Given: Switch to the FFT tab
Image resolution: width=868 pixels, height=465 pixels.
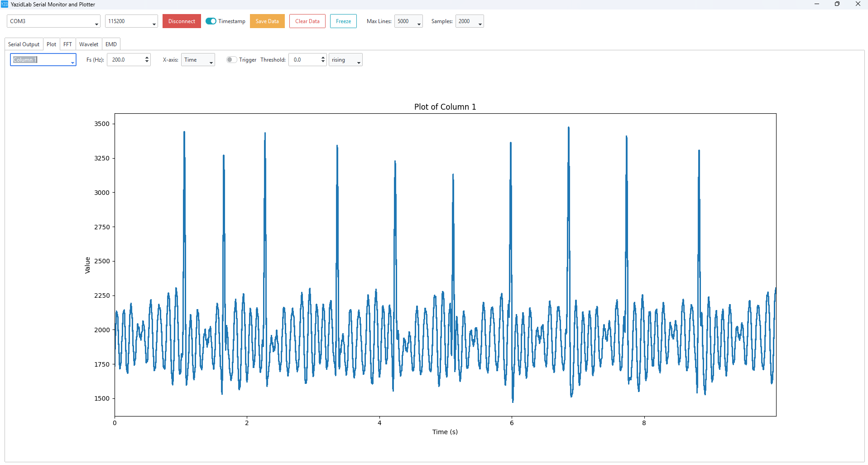Looking at the screenshot, I should (67, 44).
